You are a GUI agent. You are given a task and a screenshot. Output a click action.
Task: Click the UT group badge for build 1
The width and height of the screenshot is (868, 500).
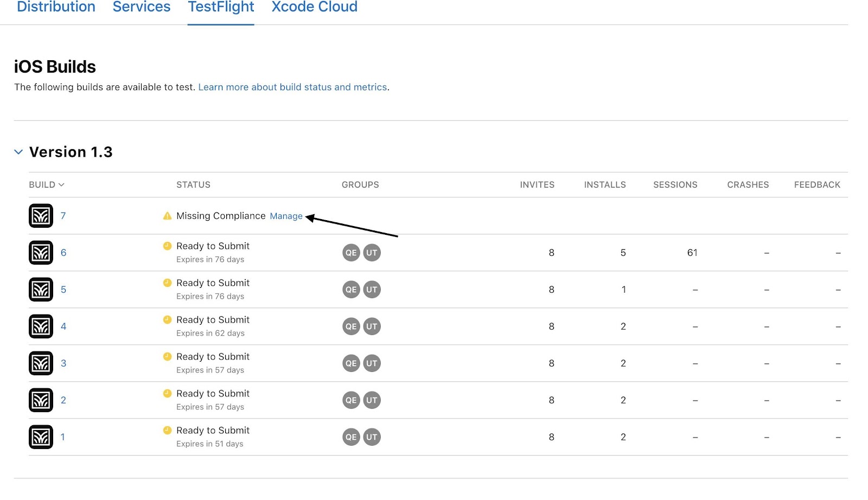[372, 437]
